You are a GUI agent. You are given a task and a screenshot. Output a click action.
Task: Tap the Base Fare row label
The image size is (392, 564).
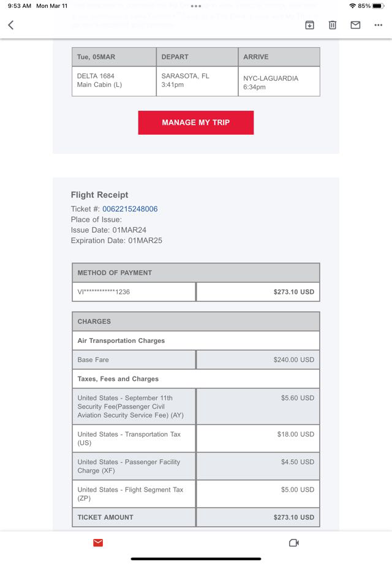[x=93, y=359]
